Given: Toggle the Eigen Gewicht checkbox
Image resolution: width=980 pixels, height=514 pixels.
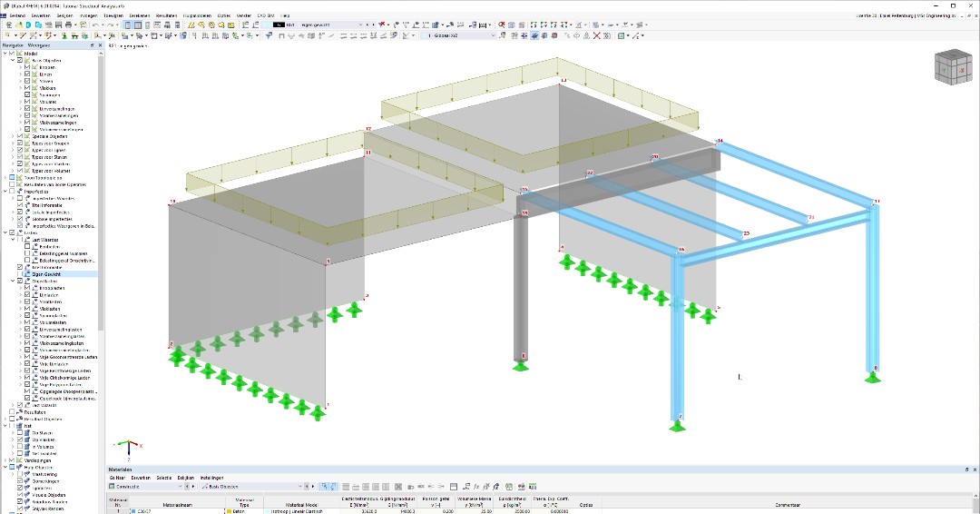Looking at the screenshot, I should pyautogui.click(x=20, y=274).
